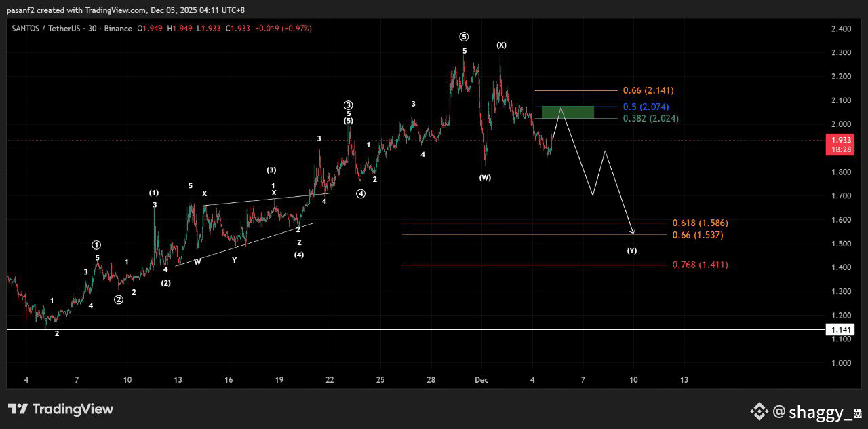Viewport: 868px width, 429px height.
Task: Click the 1.500 price axis label
Action: (841, 244)
